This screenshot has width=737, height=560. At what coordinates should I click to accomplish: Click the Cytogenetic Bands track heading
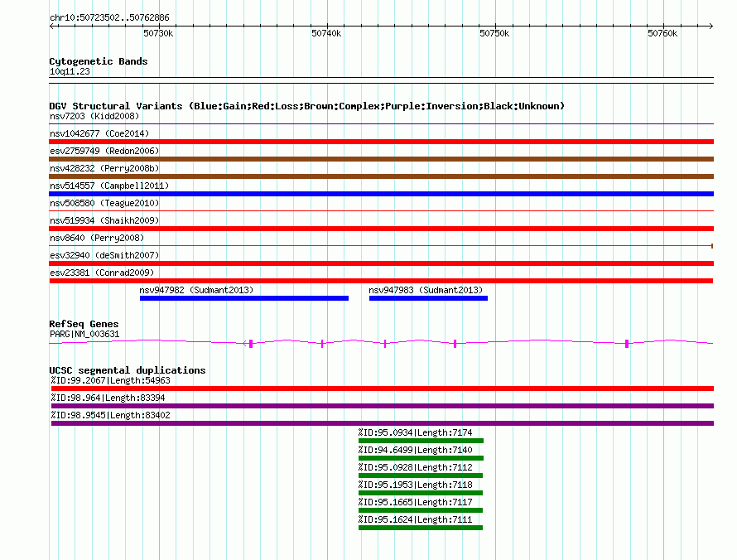99,61
